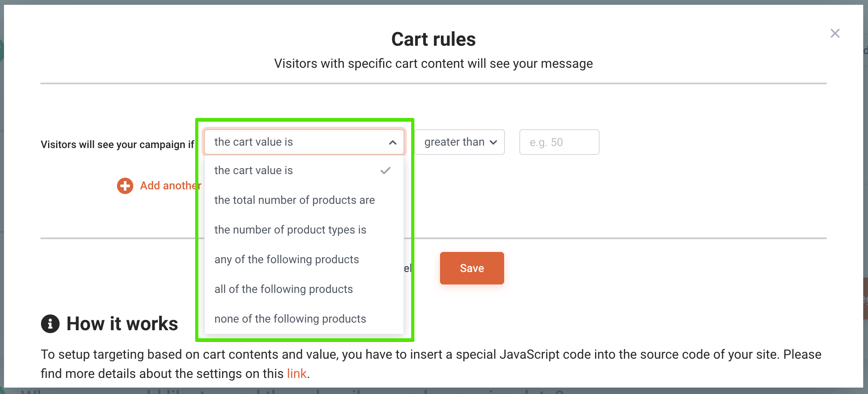
Task: Choose none of the following products option
Action: (x=290, y=319)
